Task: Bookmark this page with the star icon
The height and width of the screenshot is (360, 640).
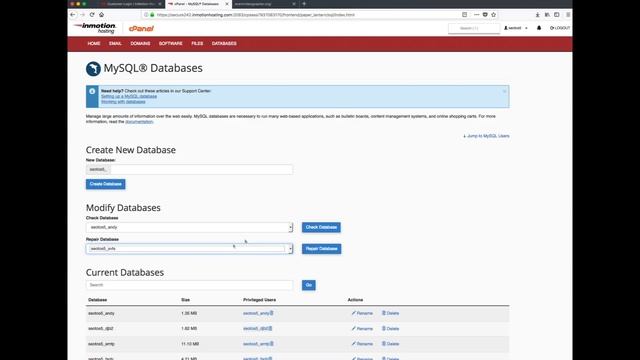Action: point(493,15)
